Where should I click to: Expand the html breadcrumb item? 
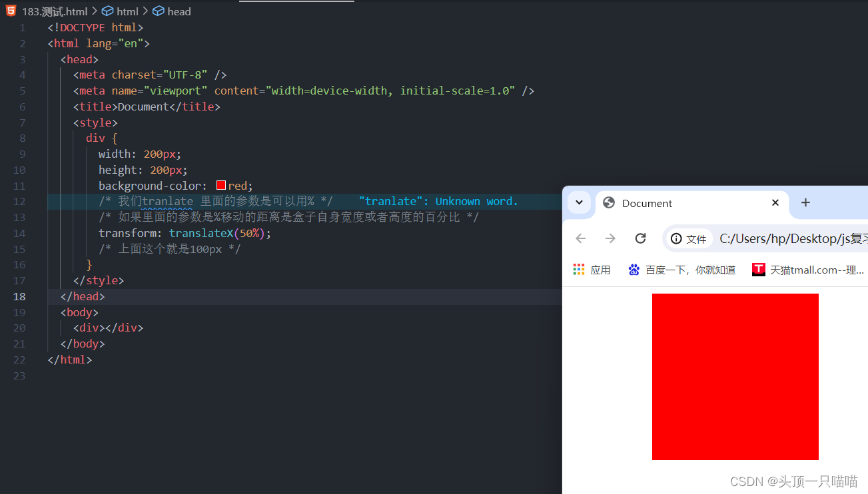click(x=129, y=11)
